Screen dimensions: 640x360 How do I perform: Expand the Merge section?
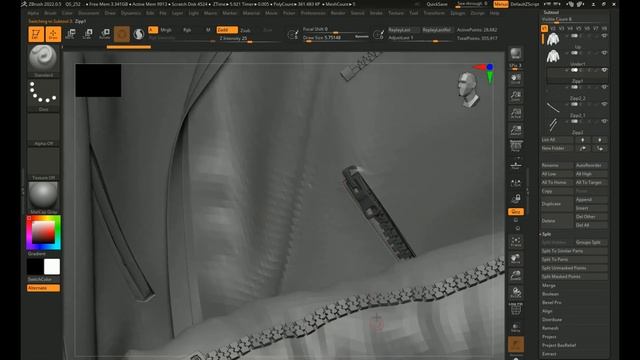click(x=549, y=285)
